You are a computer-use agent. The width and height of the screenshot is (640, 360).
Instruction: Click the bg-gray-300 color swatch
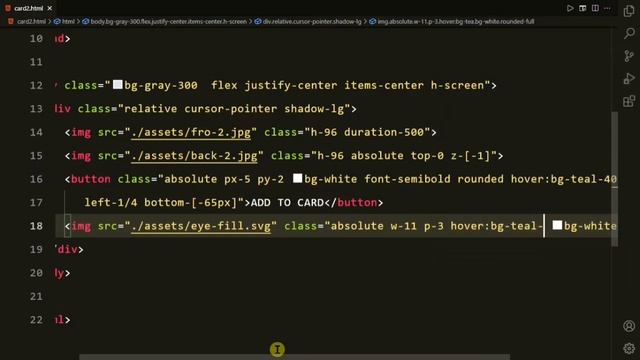pyautogui.click(x=118, y=84)
